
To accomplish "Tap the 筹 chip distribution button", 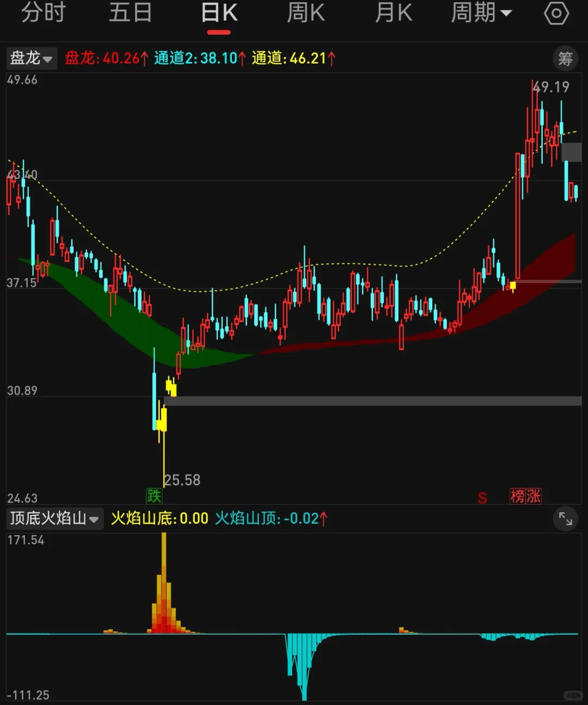I will [x=566, y=58].
